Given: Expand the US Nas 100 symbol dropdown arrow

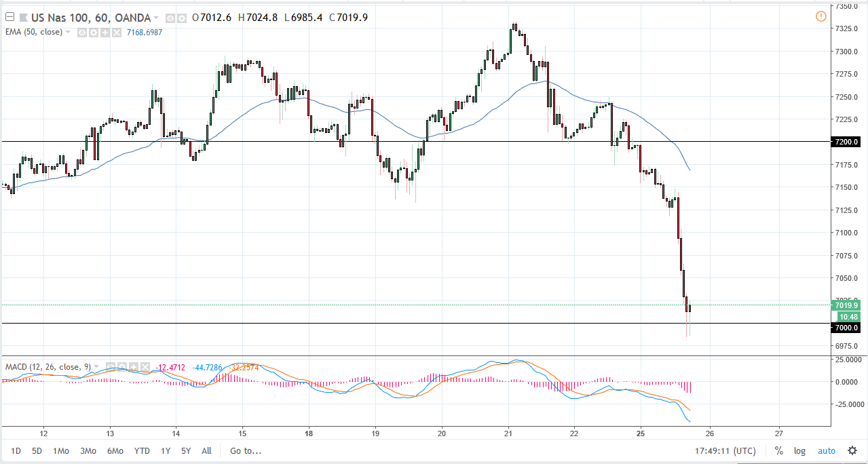Looking at the screenshot, I should (157, 18).
